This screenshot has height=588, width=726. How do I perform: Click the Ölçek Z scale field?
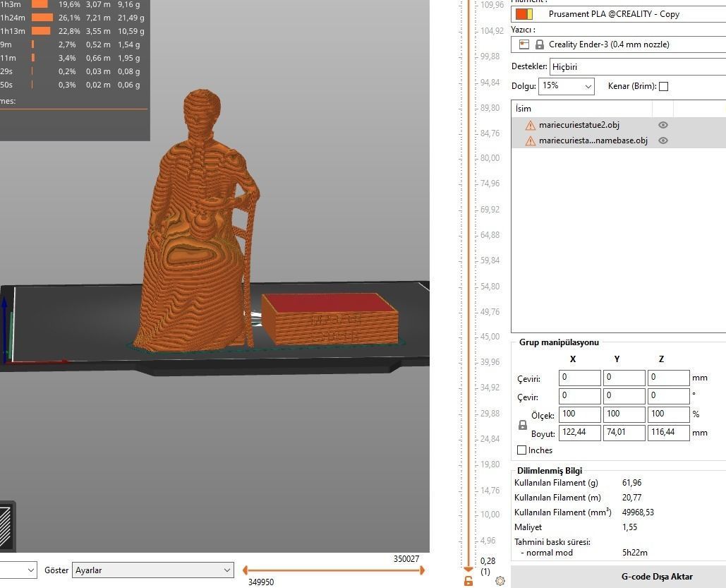[x=669, y=414]
